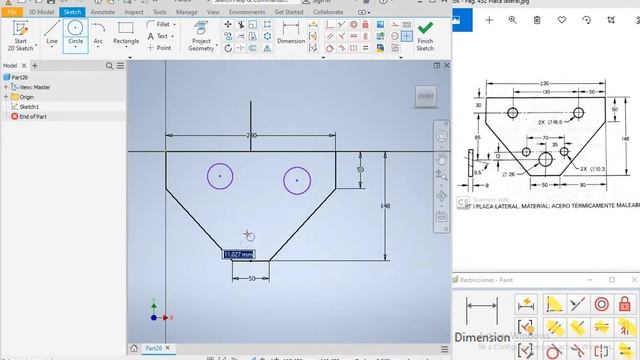
Task: Click the Crop icon in Photos window
Action: tap(611, 20)
